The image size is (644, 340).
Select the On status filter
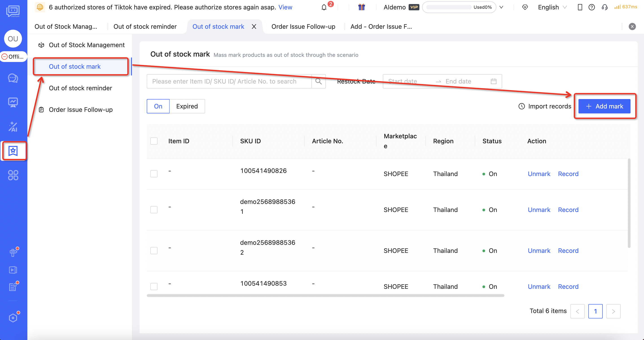click(x=158, y=106)
